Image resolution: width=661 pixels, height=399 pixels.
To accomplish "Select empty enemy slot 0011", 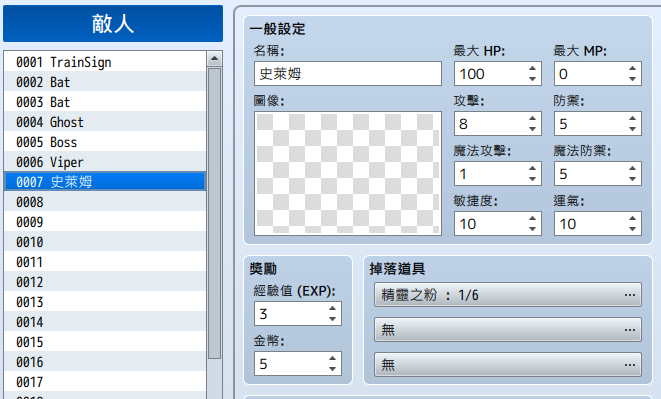I will click(105, 262).
